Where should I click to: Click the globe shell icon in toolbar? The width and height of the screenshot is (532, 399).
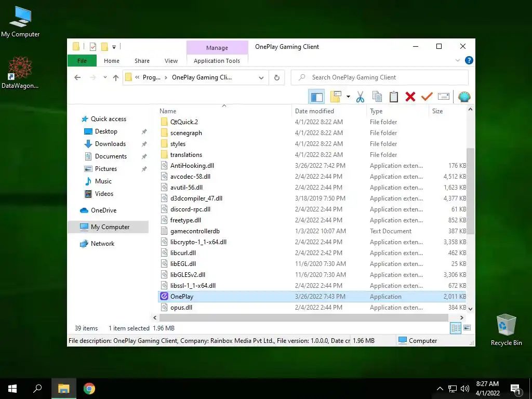[x=464, y=97]
